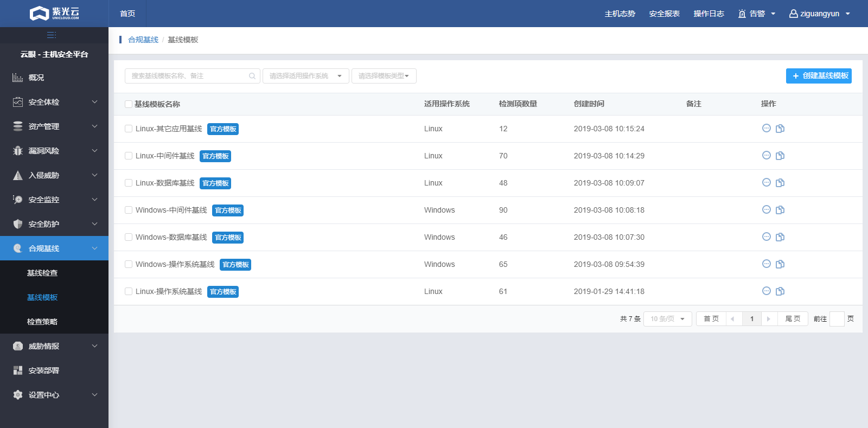Screen dimensions: 868x428
Task: Click the user avatar icon
Action: coord(793,14)
